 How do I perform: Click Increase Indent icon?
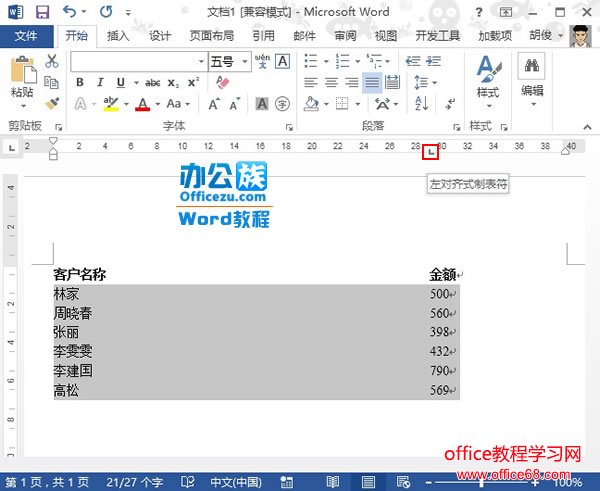pos(433,61)
